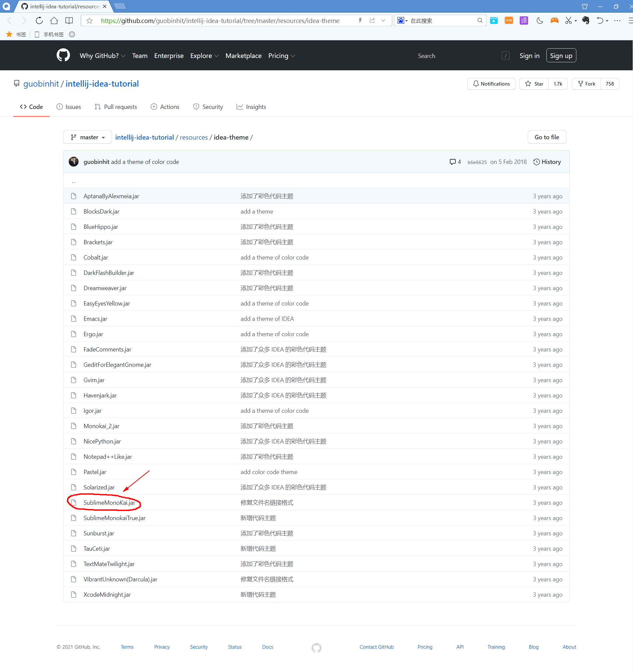The height and width of the screenshot is (672, 633).
Task: Reload the page with the browser refresh icon
Action: pos(39,21)
